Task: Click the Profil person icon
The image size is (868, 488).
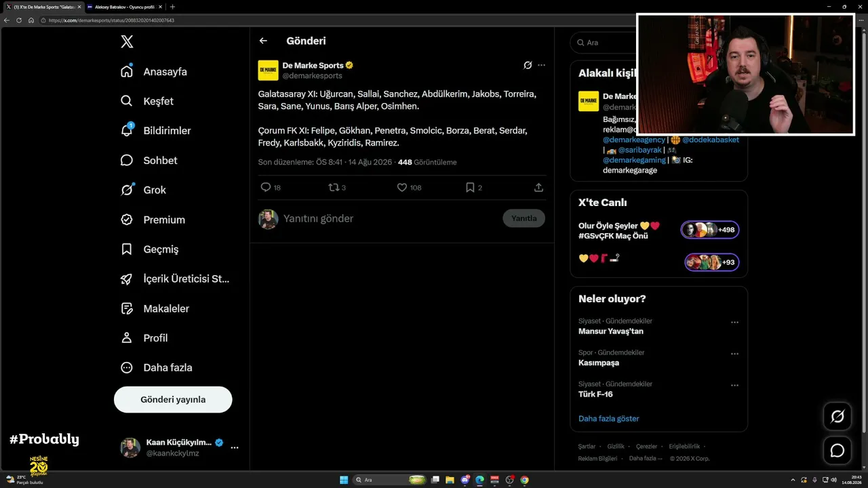Action: coord(127,338)
